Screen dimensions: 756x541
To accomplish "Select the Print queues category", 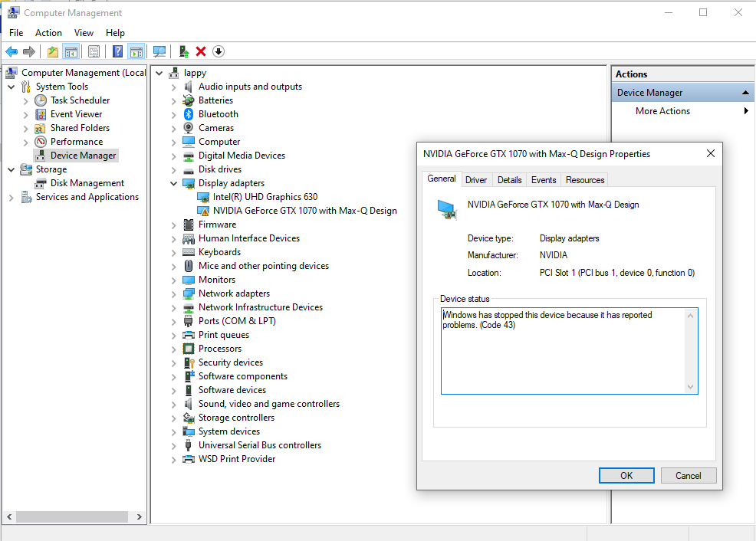I will click(x=224, y=335).
